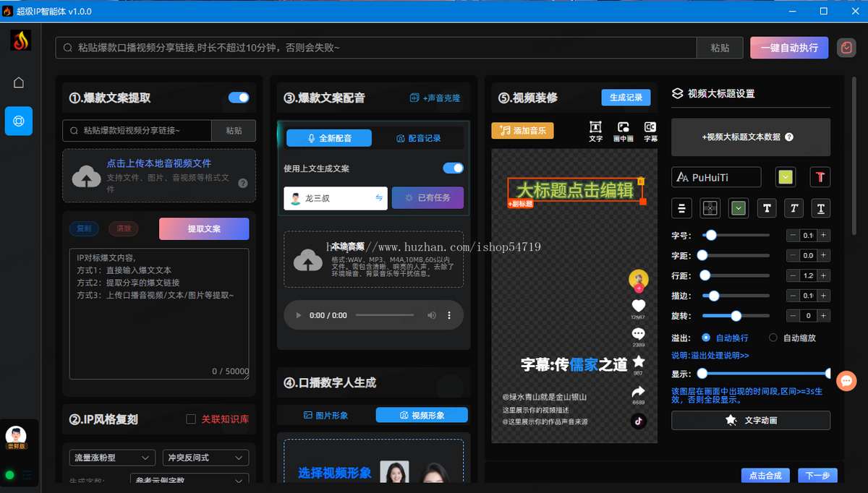Click the 添加音乐 add music button
This screenshot has height=493, width=868.
523,131
